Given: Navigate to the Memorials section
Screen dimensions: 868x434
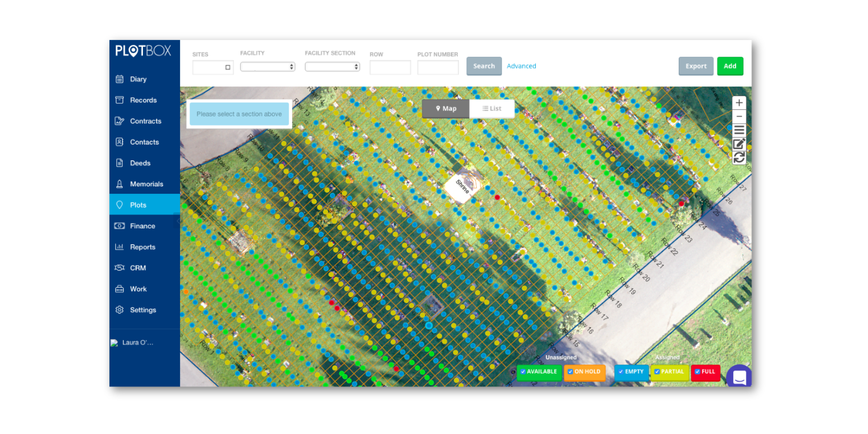Looking at the screenshot, I should tap(146, 183).
